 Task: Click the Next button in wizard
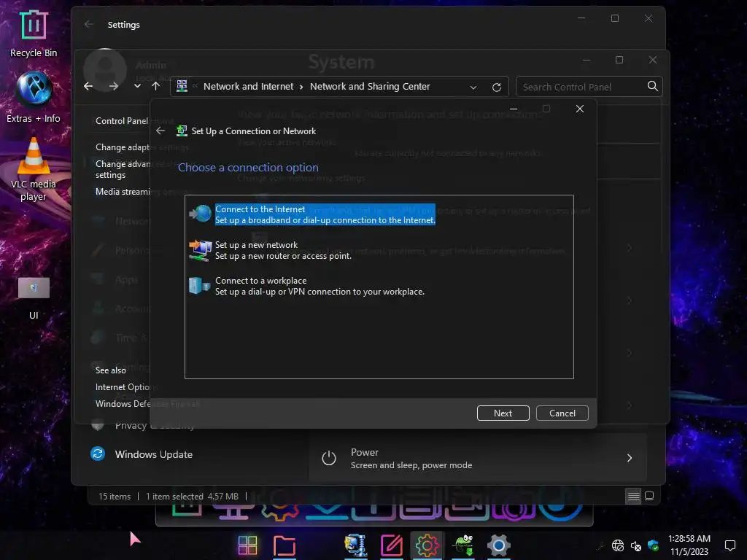[503, 413]
